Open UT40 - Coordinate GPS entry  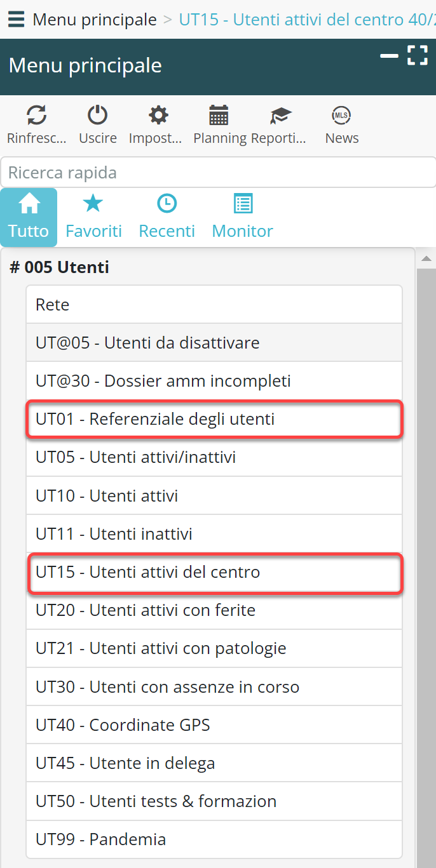tap(214, 724)
